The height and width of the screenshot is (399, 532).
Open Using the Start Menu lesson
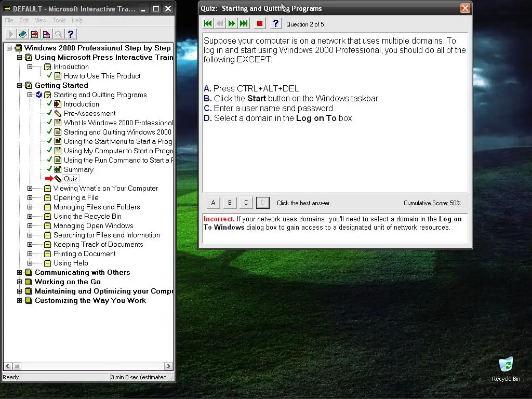click(118, 141)
